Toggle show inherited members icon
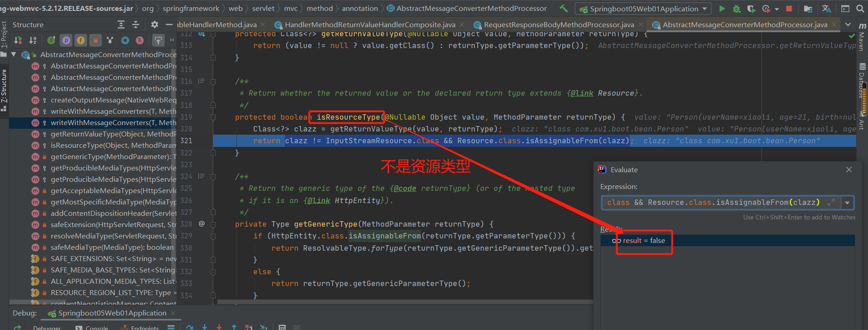 tap(51, 40)
